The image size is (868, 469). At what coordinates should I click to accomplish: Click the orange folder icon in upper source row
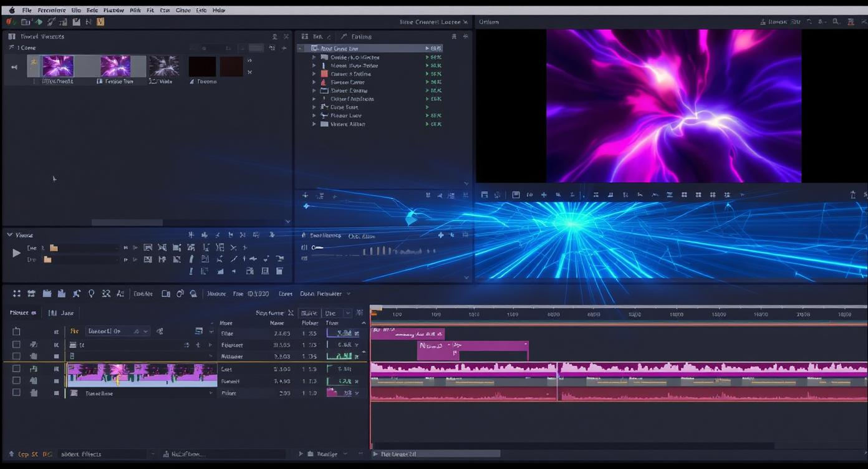[x=54, y=248]
